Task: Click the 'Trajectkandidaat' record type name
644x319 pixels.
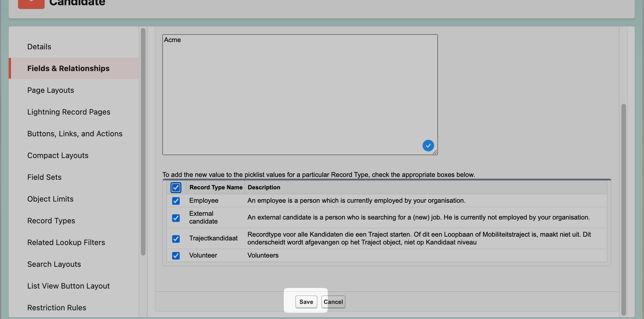Action: click(x=213, y=238)
